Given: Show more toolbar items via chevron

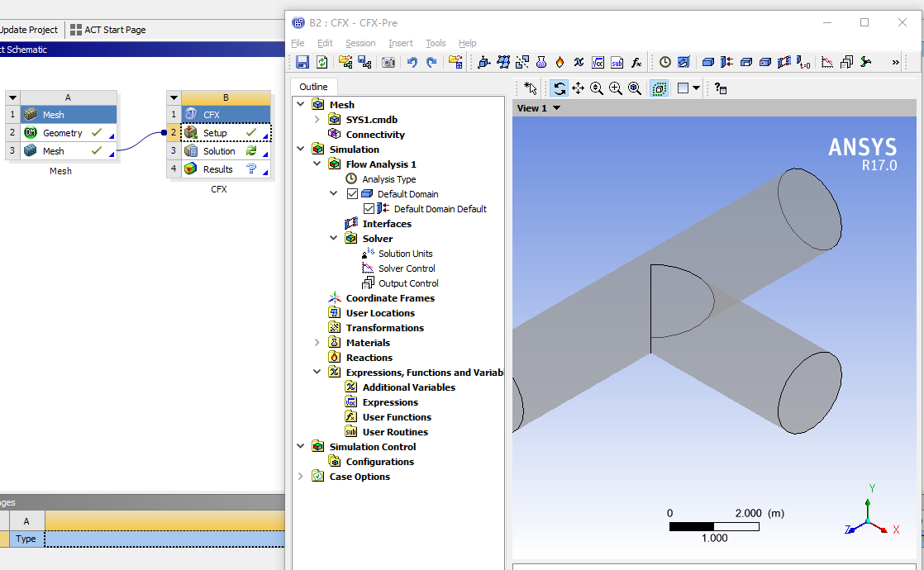Looking at the screenshot, I should 896,62.
